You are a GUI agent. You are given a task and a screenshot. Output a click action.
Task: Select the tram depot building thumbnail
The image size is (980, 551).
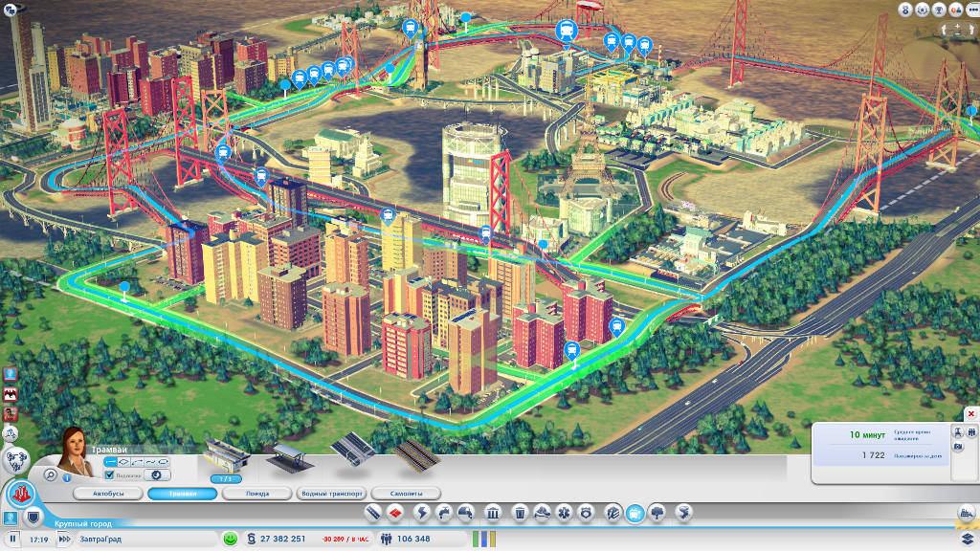coord(227,456)
